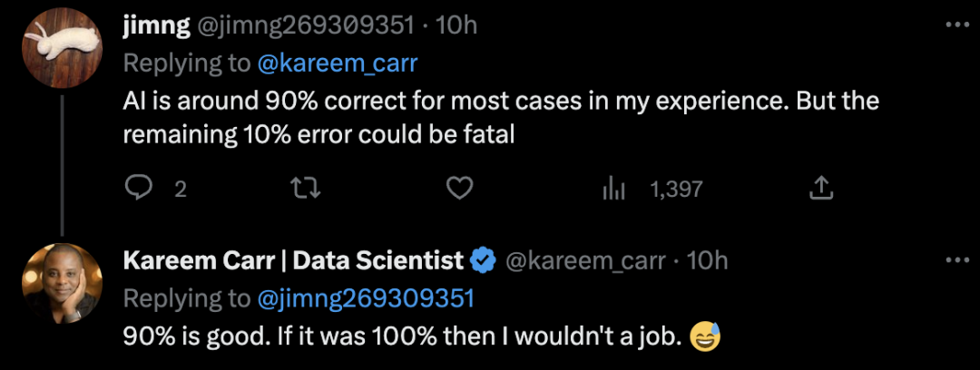Click Kareem Carr's blue verified badge
Screen dimensions: 980x370
pos(483,261)
